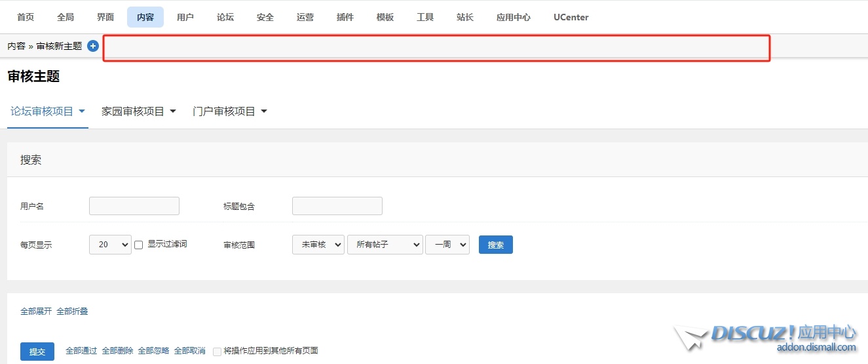Image resolution: width=868 pixels, height=364 pixels.
Task: Open the 应用中心 menu
Action: click(514, 17)
